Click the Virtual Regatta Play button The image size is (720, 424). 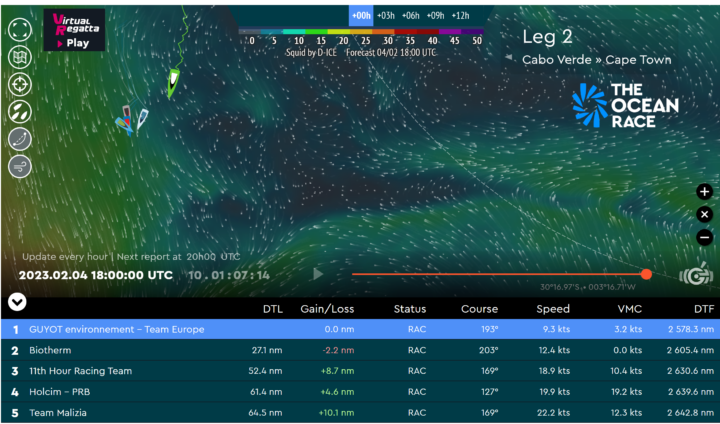[x=74, y=29]
